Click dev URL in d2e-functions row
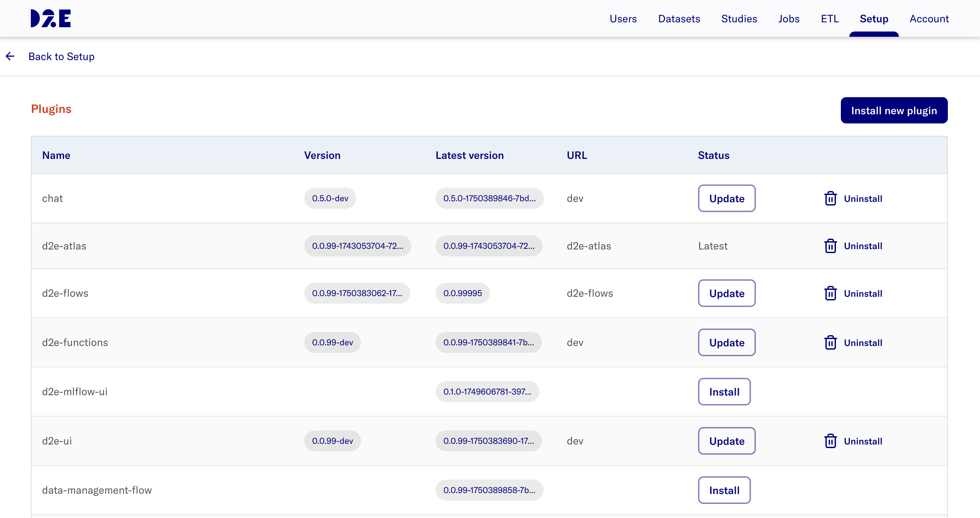Viewport: 980px width, 518px height. tap(575, 342)
